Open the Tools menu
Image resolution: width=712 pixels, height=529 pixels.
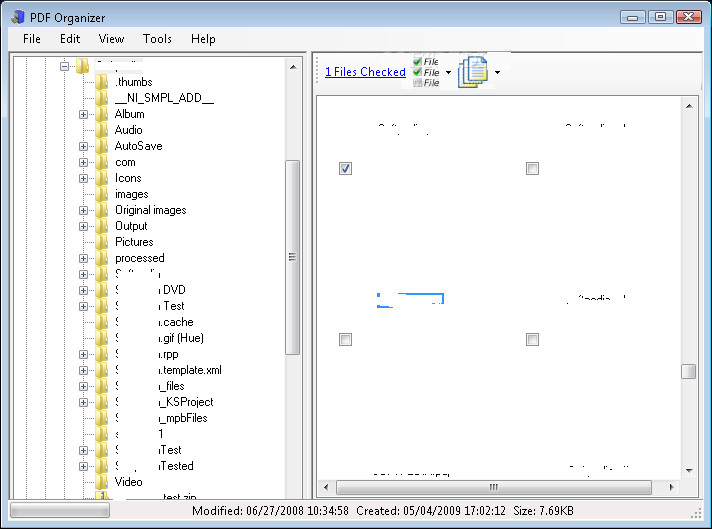coord(157,39)
